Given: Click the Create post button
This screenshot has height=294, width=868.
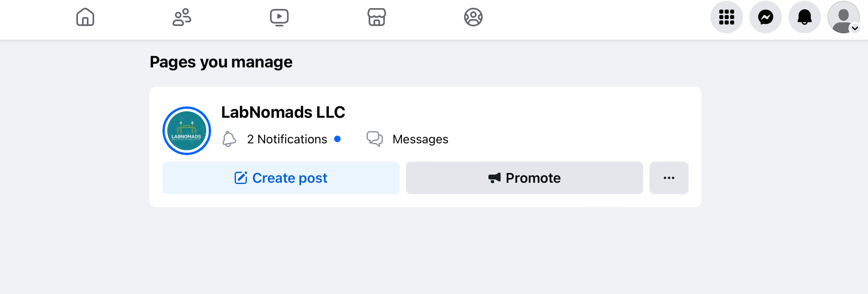Looking at the screenshot, I should point(281,178).
